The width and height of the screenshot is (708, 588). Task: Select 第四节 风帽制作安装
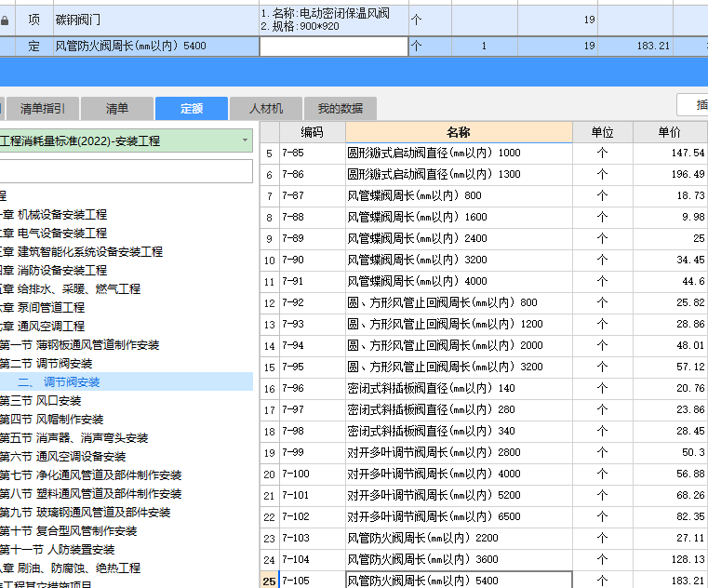[x=51, y=420]
